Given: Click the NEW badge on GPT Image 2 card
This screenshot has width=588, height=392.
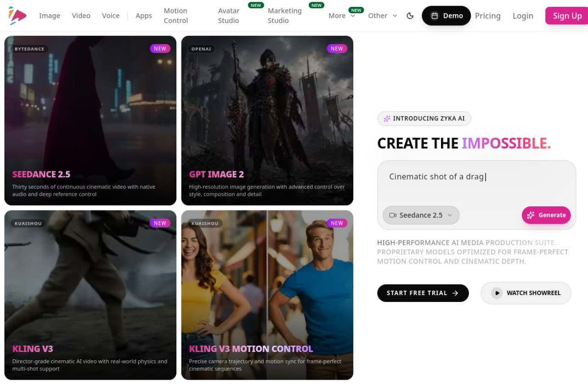Looking at the screenshot, I should tap(337, 48).
